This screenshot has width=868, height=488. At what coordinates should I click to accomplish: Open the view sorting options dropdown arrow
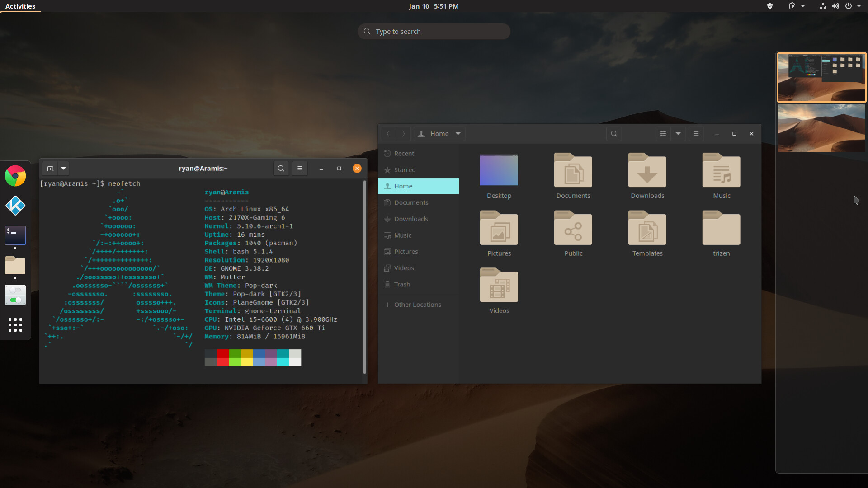click(678, 133)
